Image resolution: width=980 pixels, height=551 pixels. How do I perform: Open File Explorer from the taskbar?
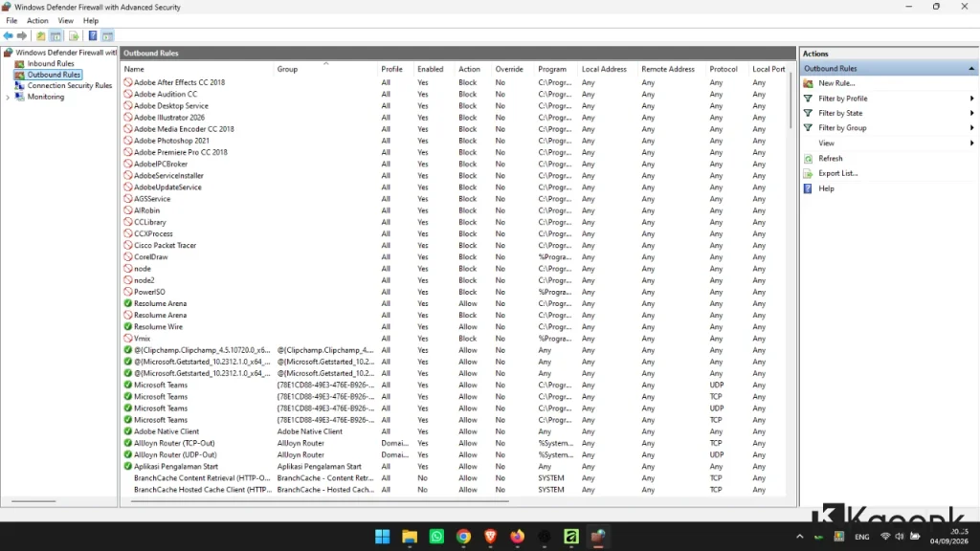(410, 536)
